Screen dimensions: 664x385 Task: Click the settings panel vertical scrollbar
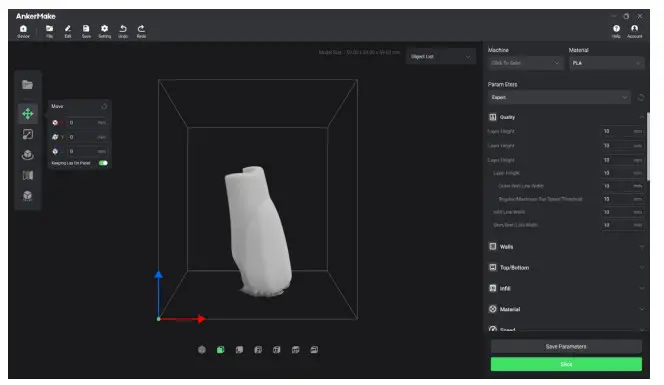(648, 146)
